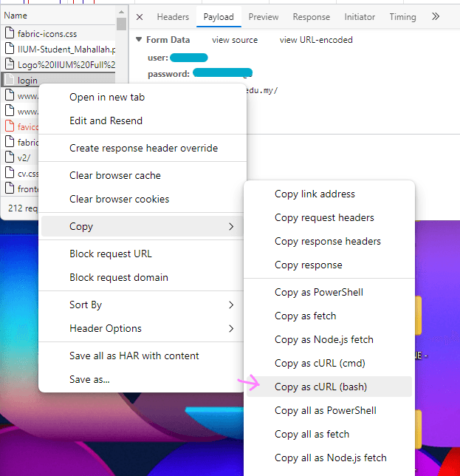Image resolution: width=460 pixels, height=476 pixels.
Task: Choose Save all as HAR with content
Action: click(143, 356)
